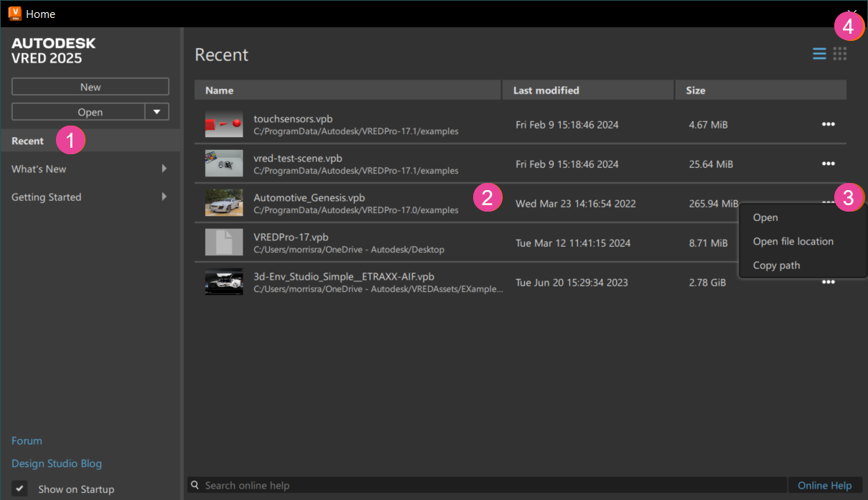This screenshot has width=868, height=500.
Task: Open options menu for 3d-Env_Studio_Simple file
Action: (x=829, y=282)
